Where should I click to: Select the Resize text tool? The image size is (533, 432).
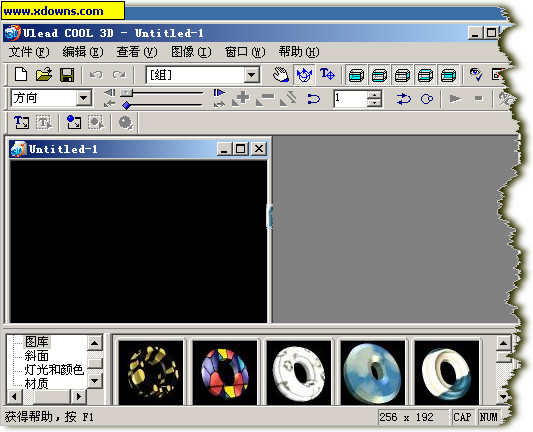click(327, 74)
